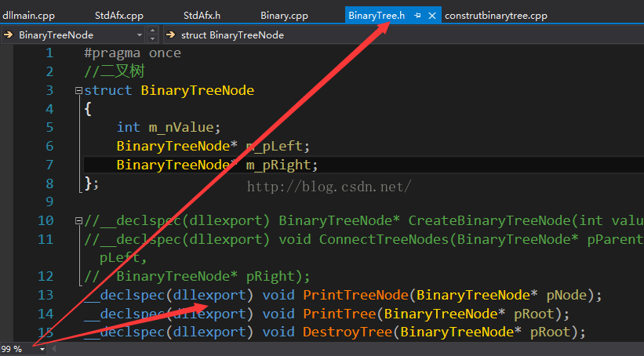Screen dimensions: 644x356
Task: Click 'CreateBinaryTreeNode' in the line 10 comment
Action: click(x=489, y=220)
